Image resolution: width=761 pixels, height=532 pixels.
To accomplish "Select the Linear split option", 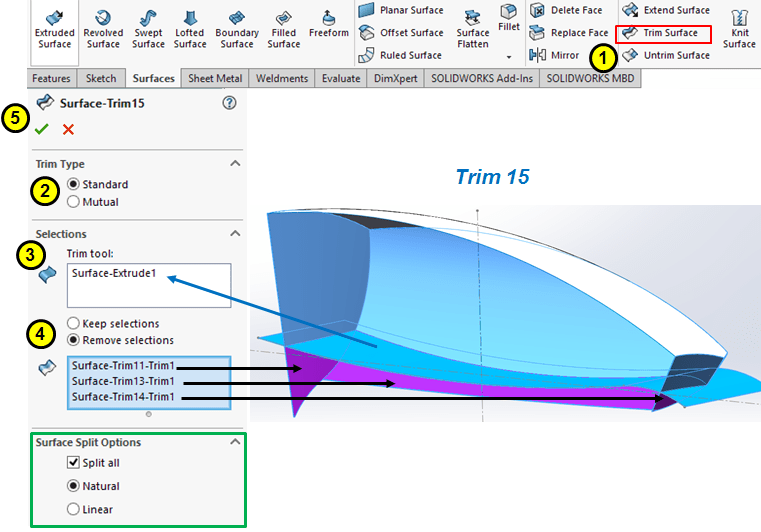I will 73,509.
